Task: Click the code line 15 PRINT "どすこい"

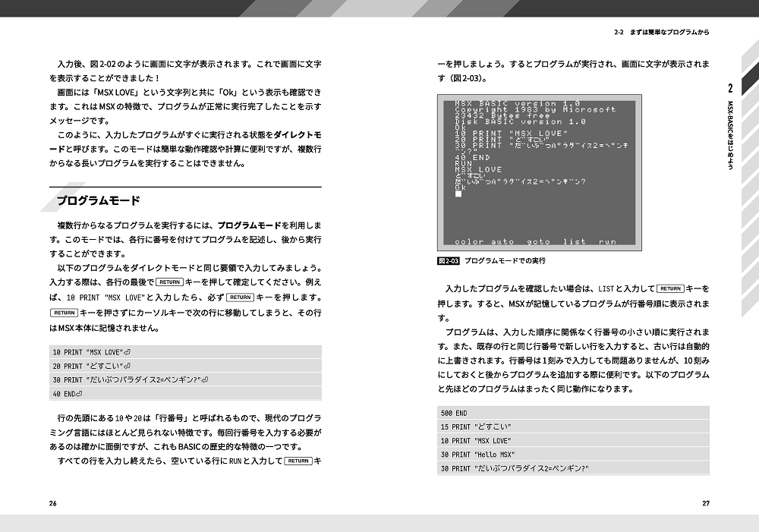Action: click(x=573, y=427)
